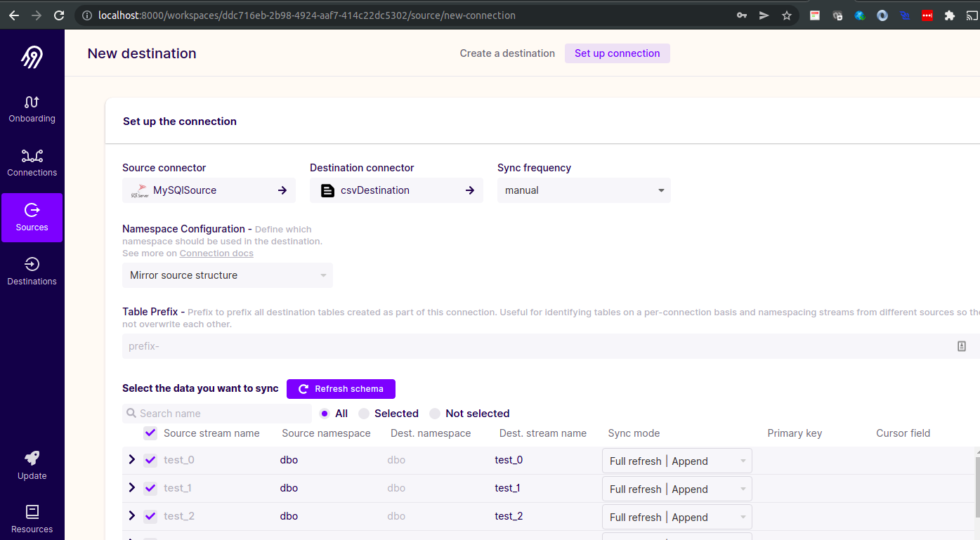Click the Airbyte logo in sidebar
This screenshot has height=540, width=980.
click(x=32, y=57)
